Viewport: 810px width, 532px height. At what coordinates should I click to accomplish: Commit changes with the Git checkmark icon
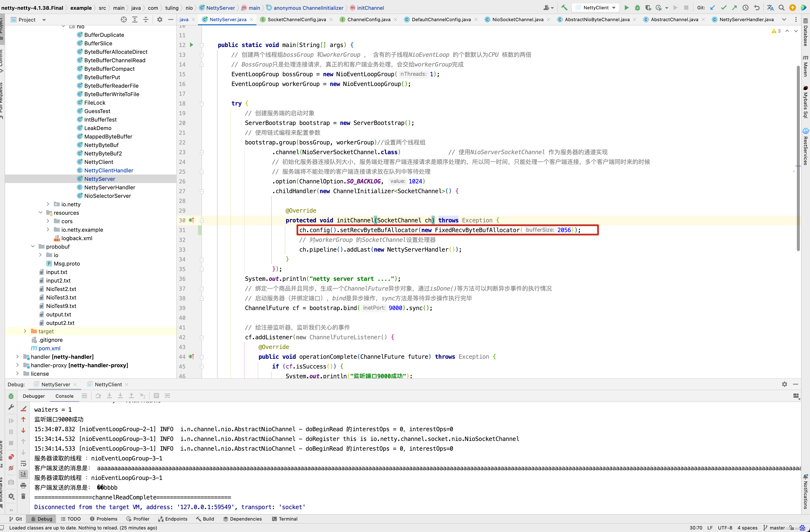[x=724, y=7]
